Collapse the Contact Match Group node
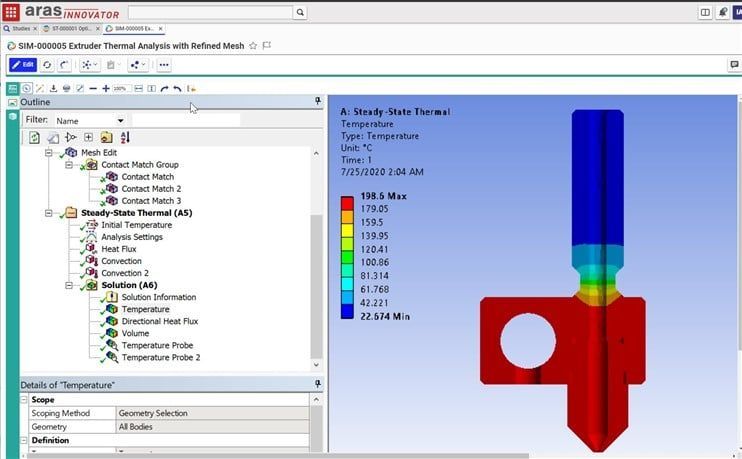This screenshot has height=459, width=742. point(69,165)
